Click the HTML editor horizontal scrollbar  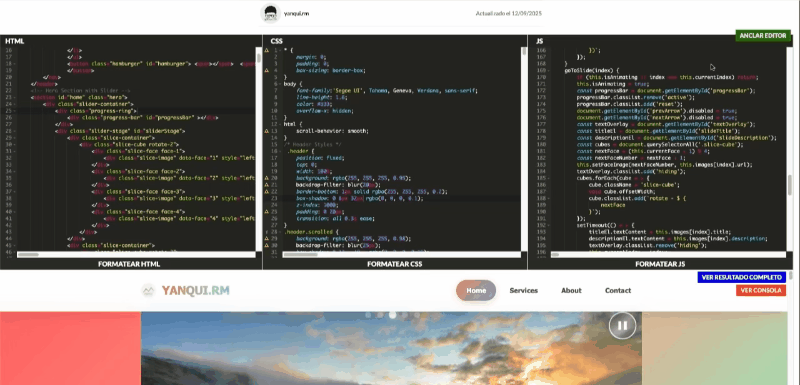coord(136,254)
